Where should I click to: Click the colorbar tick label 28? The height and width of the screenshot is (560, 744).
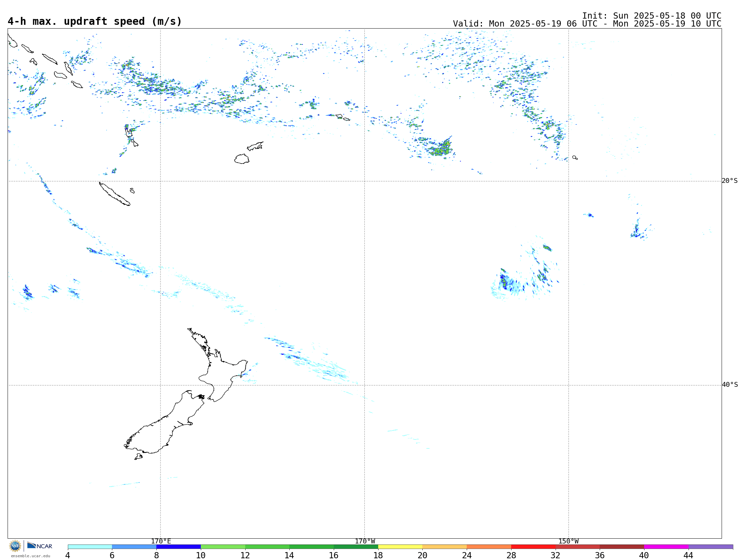[511, 555]
